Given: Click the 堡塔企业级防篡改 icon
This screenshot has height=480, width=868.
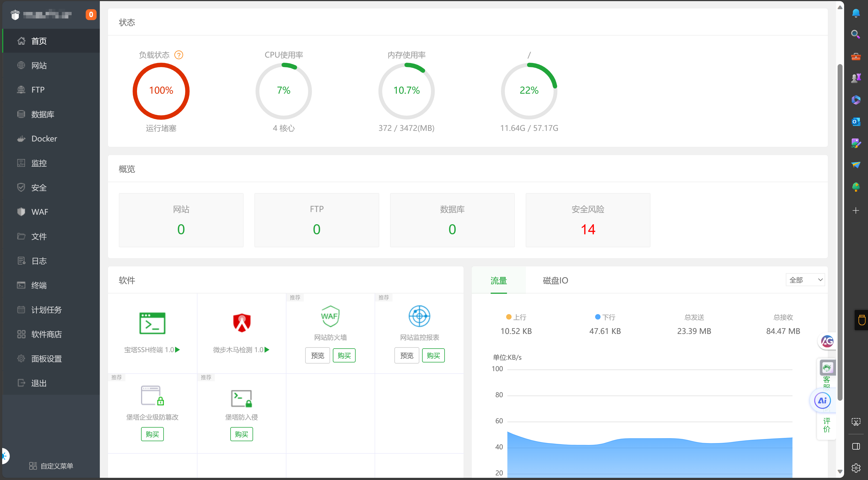Looking at the screenshot, I should (x=152, y=396).
